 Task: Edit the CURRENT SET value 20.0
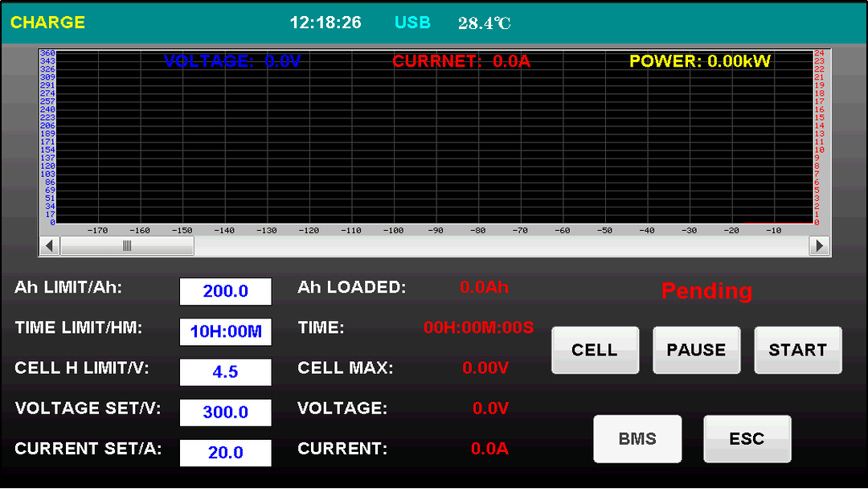(x=225, y=453)
